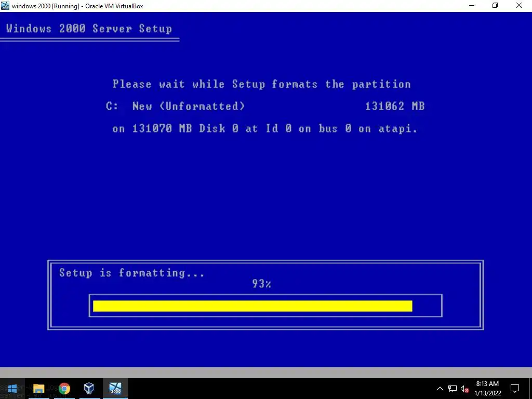Click the muted volume tray icon
This screenshot has width=532, height=399.
click(x=464, y=389)
